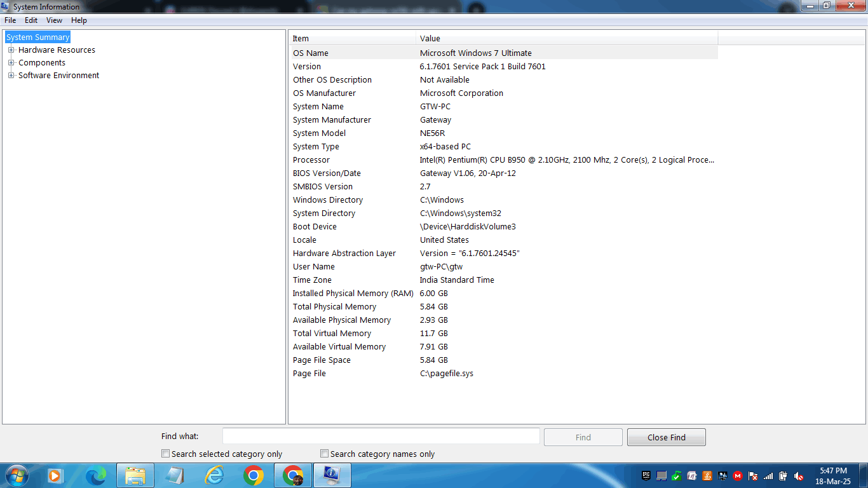Click the OneNote tray icon
Screen dimensions: 868x488
pyautogui.click(x=692, y=475)
